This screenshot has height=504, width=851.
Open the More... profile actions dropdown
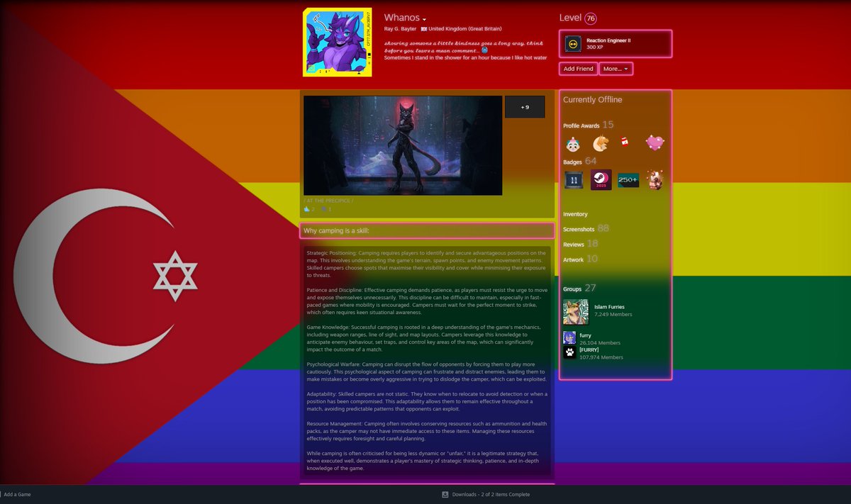tap(616, 69)
